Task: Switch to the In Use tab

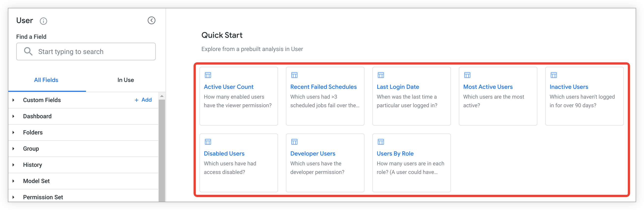Action: pyautogui.click(x=126, y=80)
